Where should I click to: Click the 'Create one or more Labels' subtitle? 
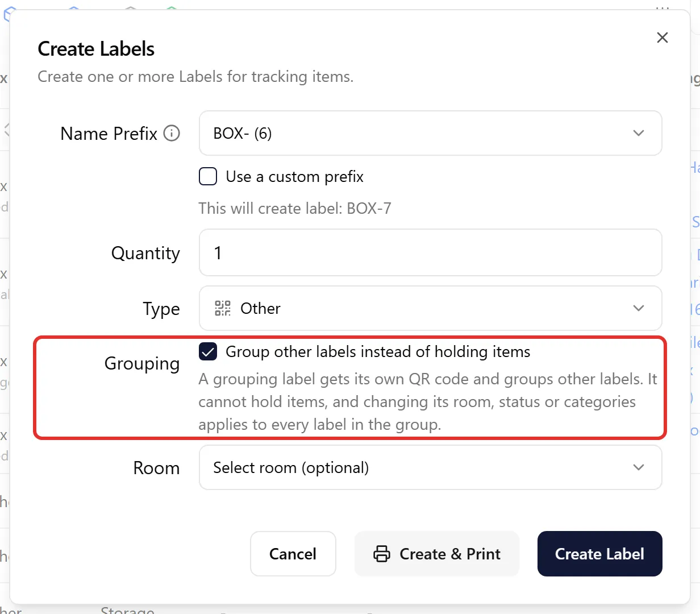(x=195, y=76)
